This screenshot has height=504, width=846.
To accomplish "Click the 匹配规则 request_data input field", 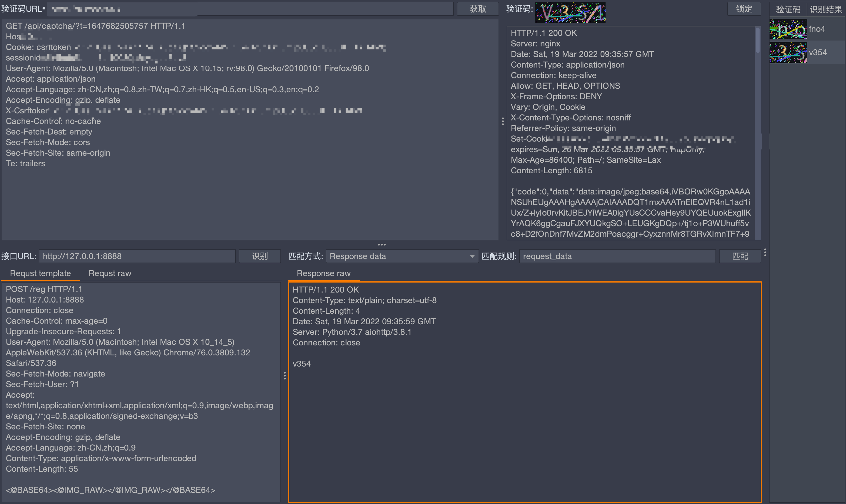I will 617,256.
